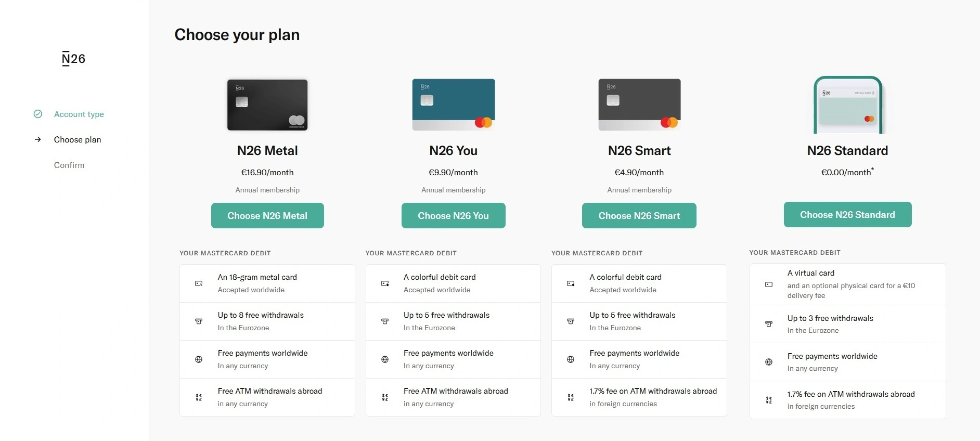This screenshot has height=441, width=980.
Task: Open the Confirm step
Action: 69,165
